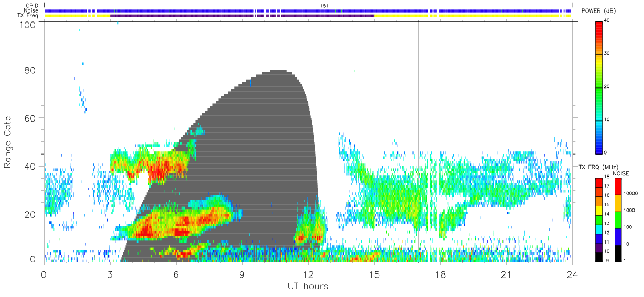Click the '0' label on the POWER colorbar
The image size is (644, 297).
coord(606,152)
